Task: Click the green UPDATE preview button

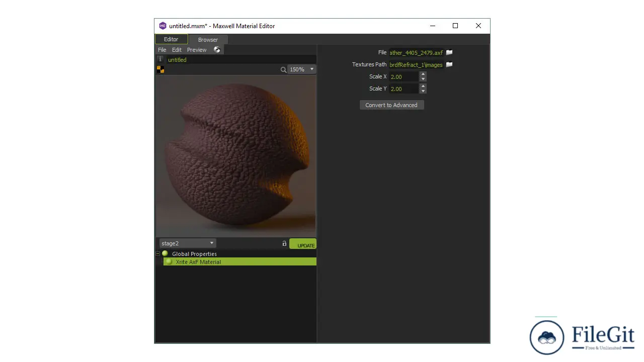Action: tap(303, 244)
